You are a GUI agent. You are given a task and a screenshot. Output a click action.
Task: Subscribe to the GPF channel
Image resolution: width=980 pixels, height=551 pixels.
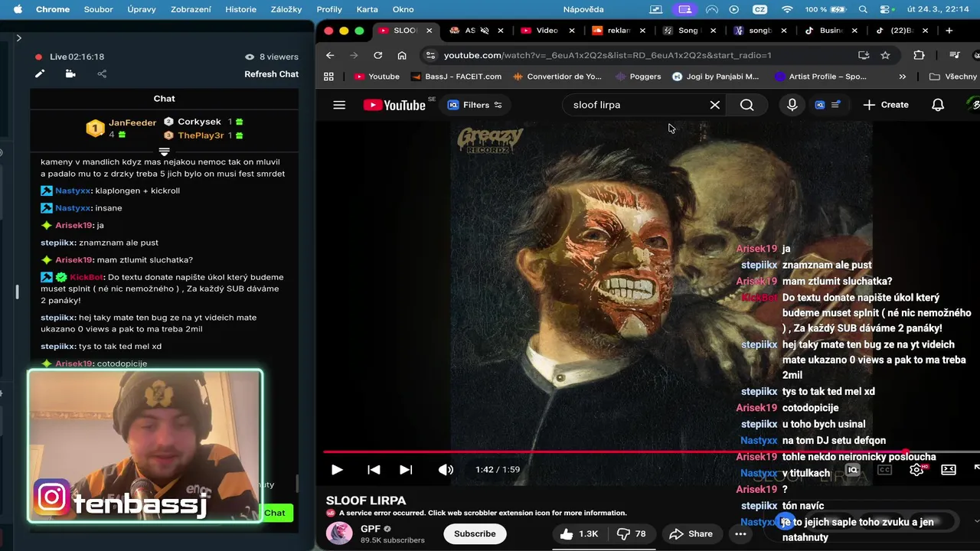click(475, 534)
